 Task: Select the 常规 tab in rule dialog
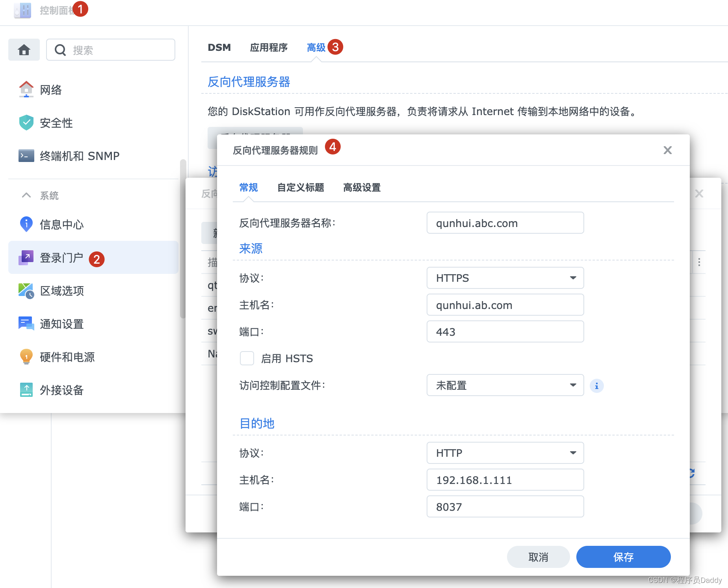(x=249, y=188)
